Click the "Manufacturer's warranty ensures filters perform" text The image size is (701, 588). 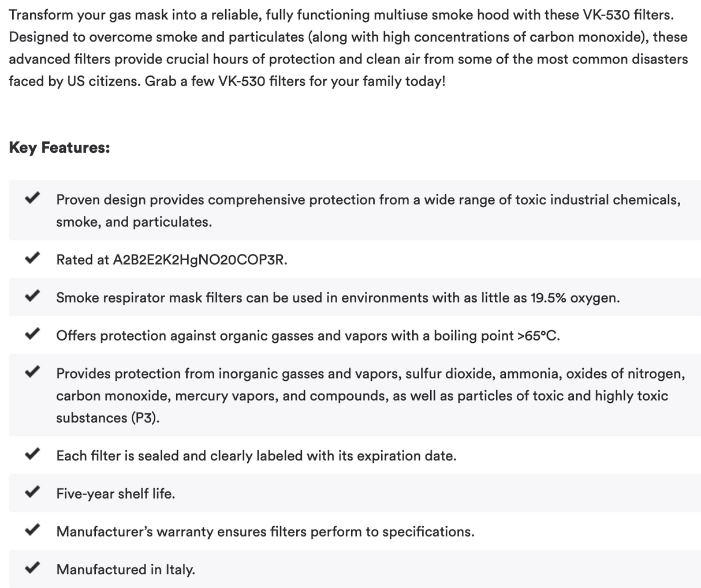pos(265,531)
